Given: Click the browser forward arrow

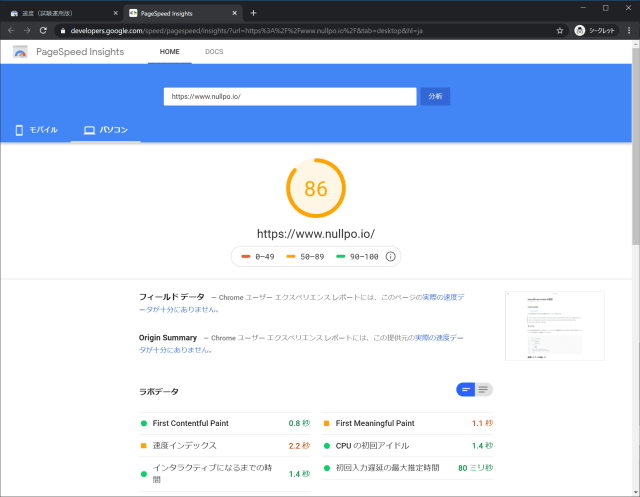Looking at the screenshot, I should (x=27, y=31).
